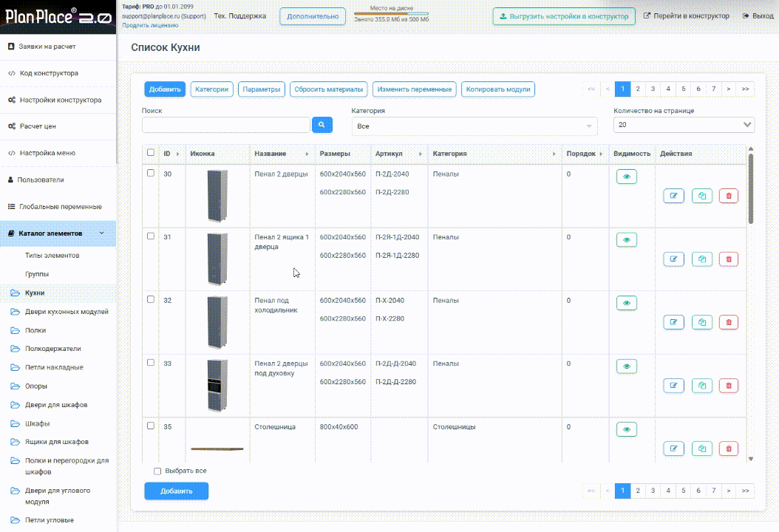Toggle visibility of item ID 33
The image size is (779, 532).
[x=627, y=366]
